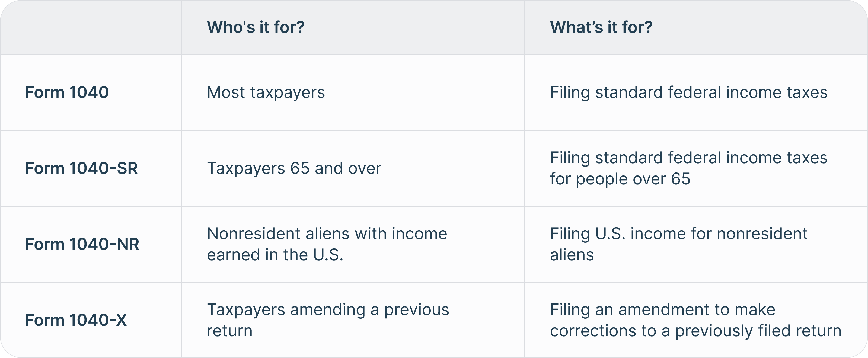Click the "earned in the U.S." text line
This screenshot has height=358, width=868.
pos(275,255)
